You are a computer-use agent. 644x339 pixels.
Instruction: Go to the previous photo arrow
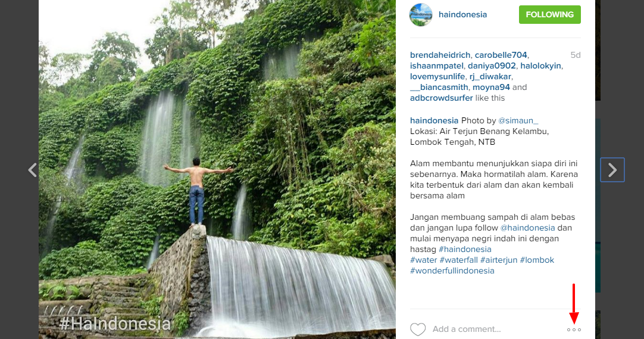[33, 170]
